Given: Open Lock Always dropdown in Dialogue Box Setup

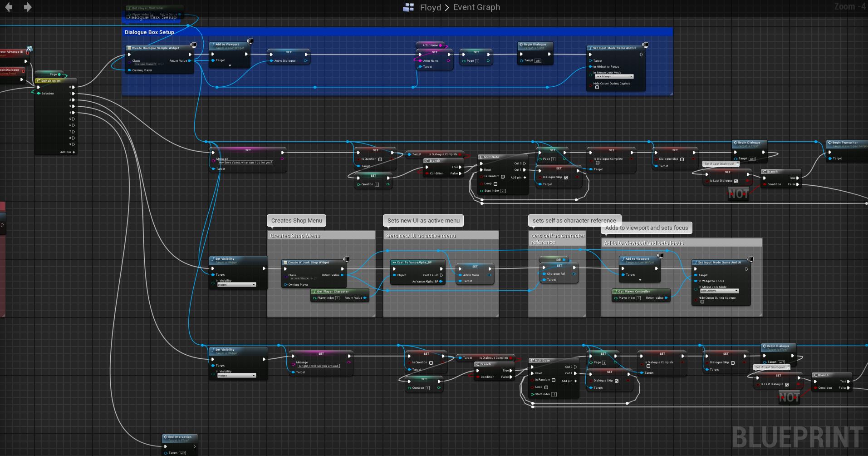Looking at the screenshot, I should [x=613, y=76].
